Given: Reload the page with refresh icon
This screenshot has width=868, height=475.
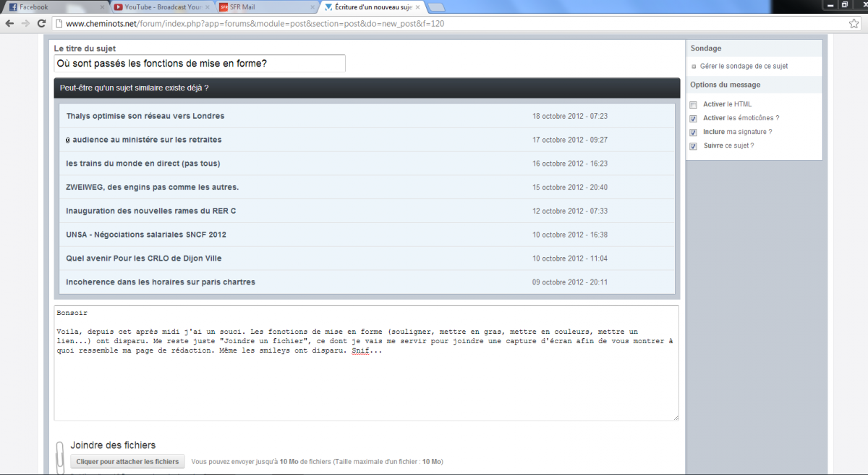Looking at the screenshot, I should (41, 23).
